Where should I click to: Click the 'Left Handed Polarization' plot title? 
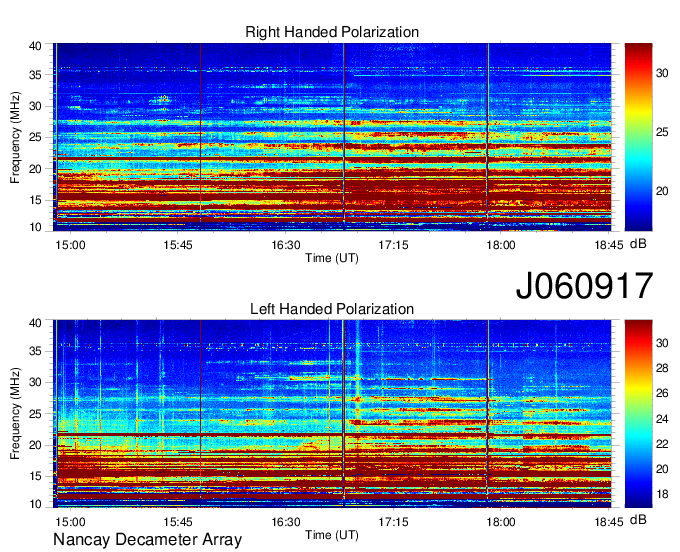pyautogui.click(x=332, y=309)
